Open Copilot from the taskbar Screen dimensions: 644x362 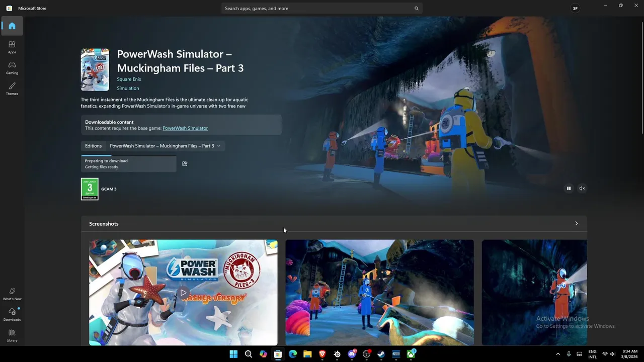263,354
